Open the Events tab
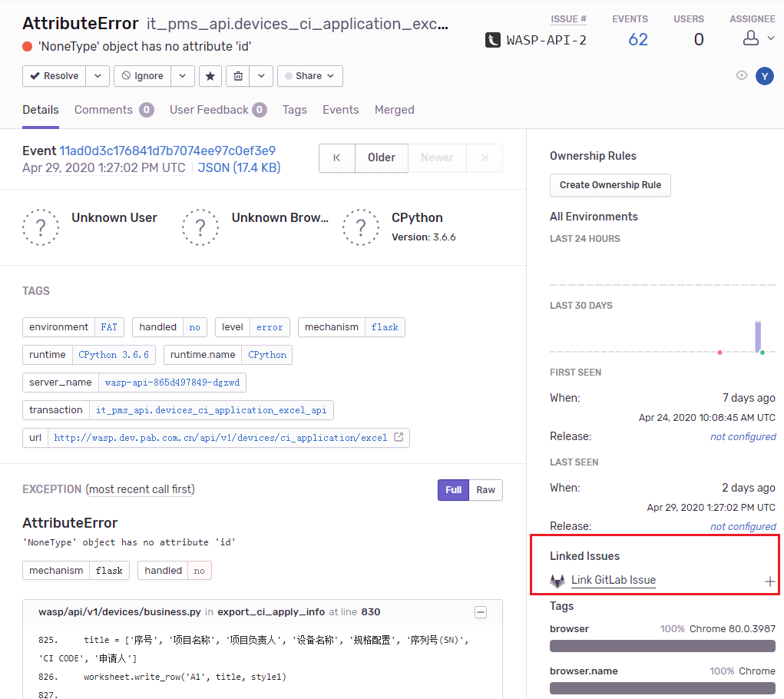The height and width of the screenshot is (699, 784). tap(340, 110)
